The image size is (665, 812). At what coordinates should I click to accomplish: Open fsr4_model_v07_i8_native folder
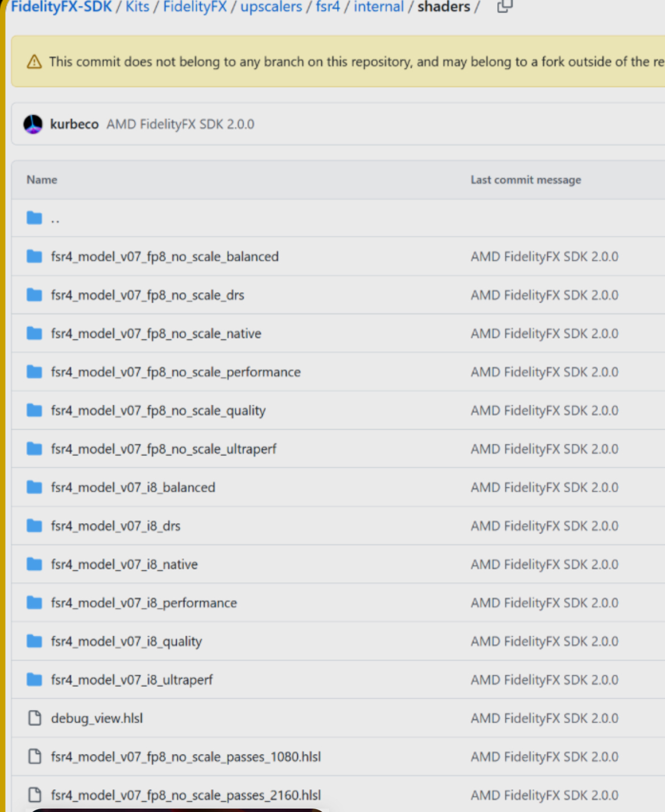(x=124, y=565)
